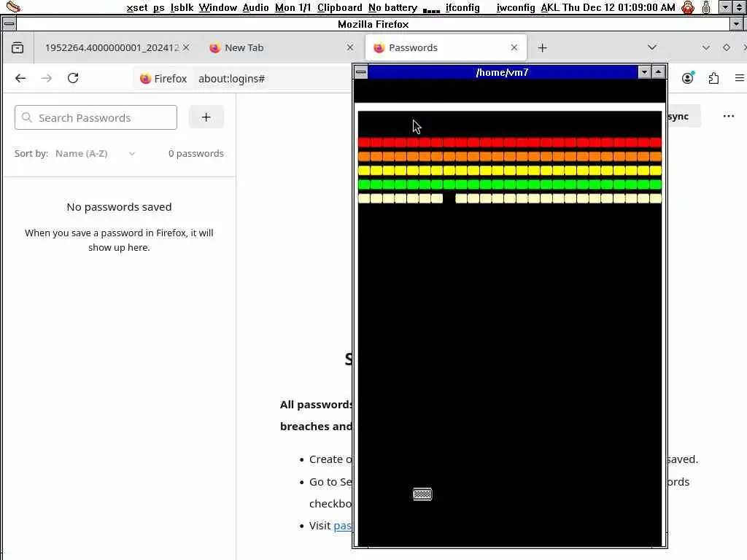Image resolution: width=747 pixels, height=560 pixels.
Task: Add a new password with the plus button
Action: click(206, 117)
